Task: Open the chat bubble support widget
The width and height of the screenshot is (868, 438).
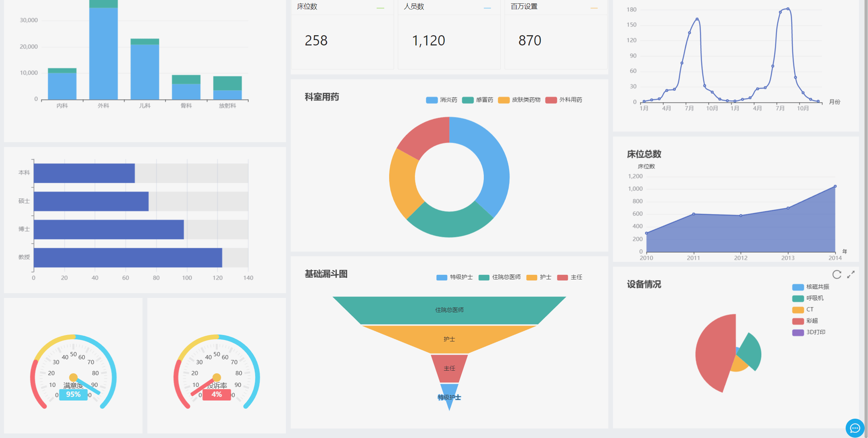Action: click(855, 428)
